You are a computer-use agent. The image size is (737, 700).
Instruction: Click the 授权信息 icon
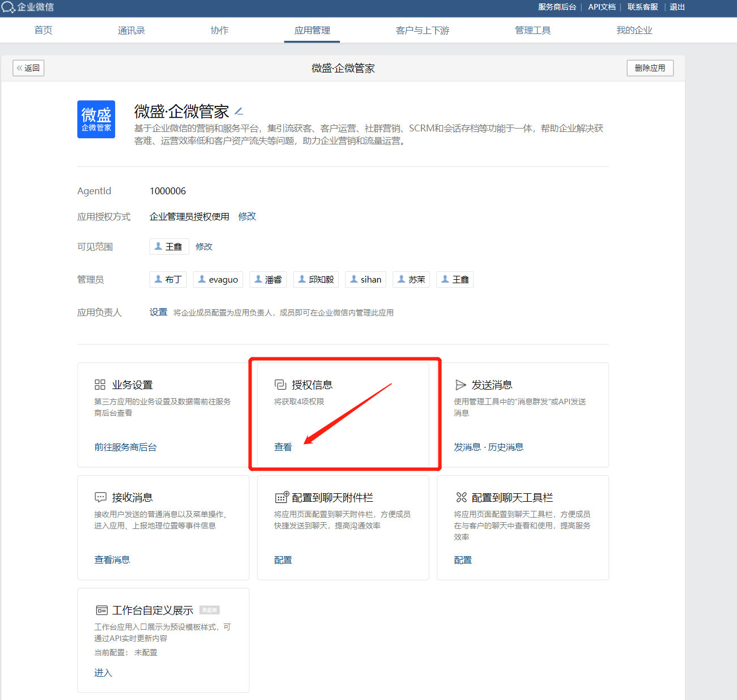[280, 385]
